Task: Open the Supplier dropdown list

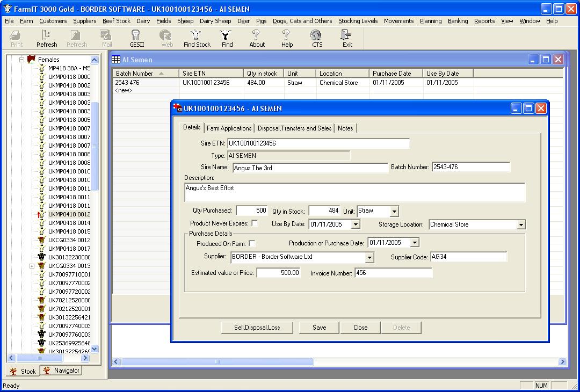Action: point(369,257)
